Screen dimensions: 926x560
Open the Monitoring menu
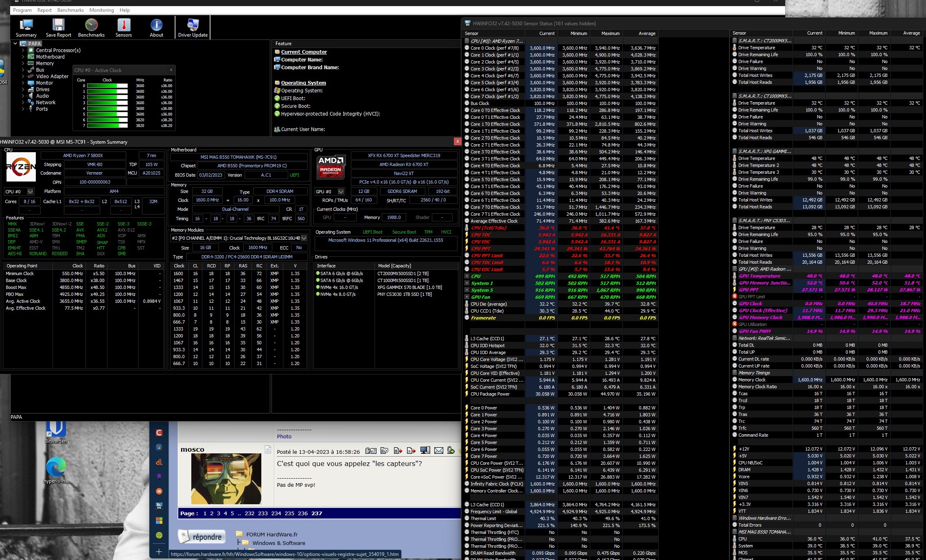(x=102, y=10)
